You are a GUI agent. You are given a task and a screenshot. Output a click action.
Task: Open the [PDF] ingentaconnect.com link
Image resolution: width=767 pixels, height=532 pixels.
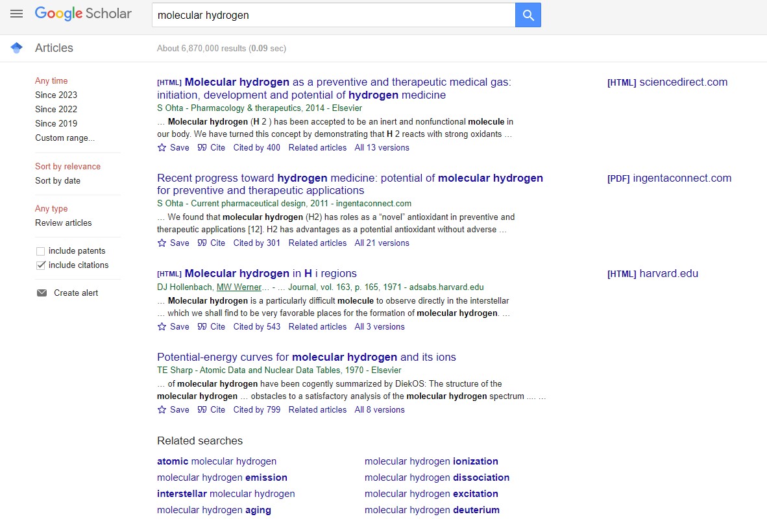click(669, 178)
